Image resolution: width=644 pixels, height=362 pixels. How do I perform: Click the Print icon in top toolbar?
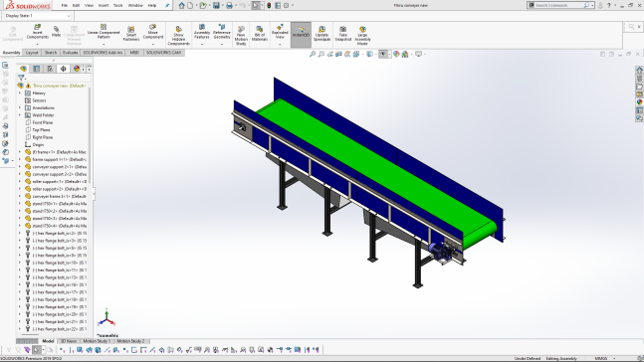click(229, 5)
